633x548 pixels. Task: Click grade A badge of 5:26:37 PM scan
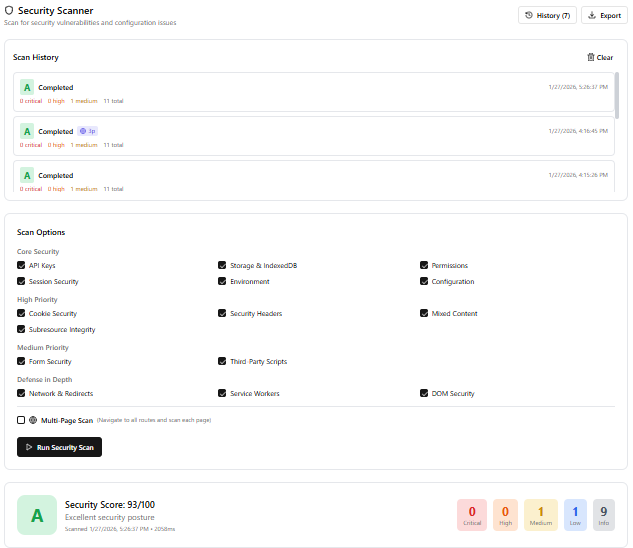[27, 87]
